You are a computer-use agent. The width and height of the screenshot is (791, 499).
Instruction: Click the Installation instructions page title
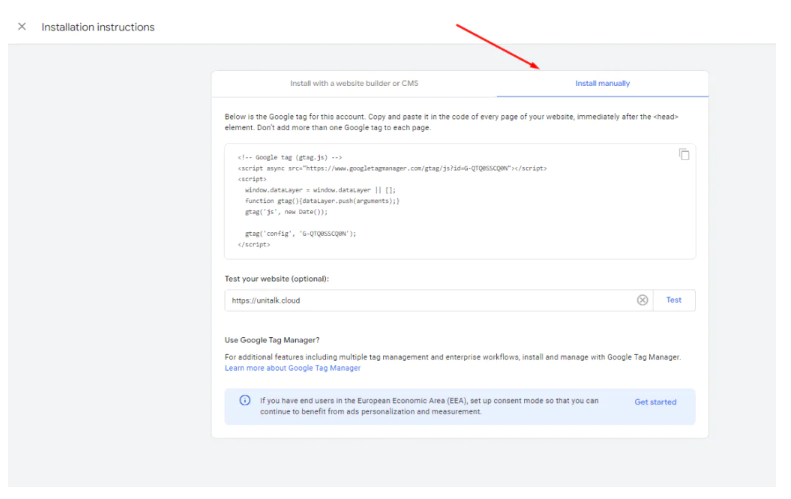tap(98, 27)
